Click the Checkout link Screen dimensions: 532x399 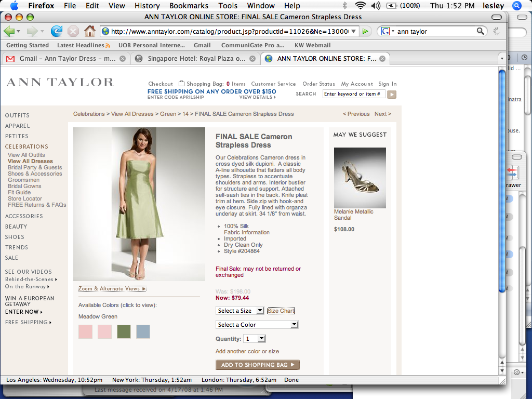click(161, 84)
